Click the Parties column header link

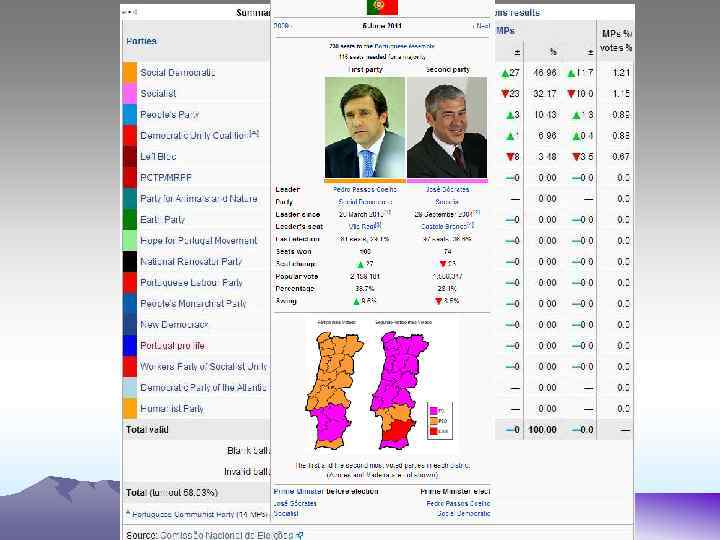pos(141,41)
